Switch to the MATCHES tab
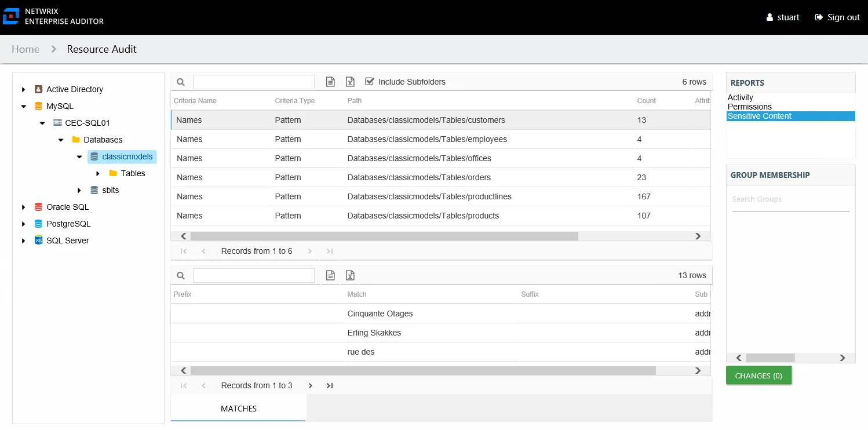 pos(239,409)
